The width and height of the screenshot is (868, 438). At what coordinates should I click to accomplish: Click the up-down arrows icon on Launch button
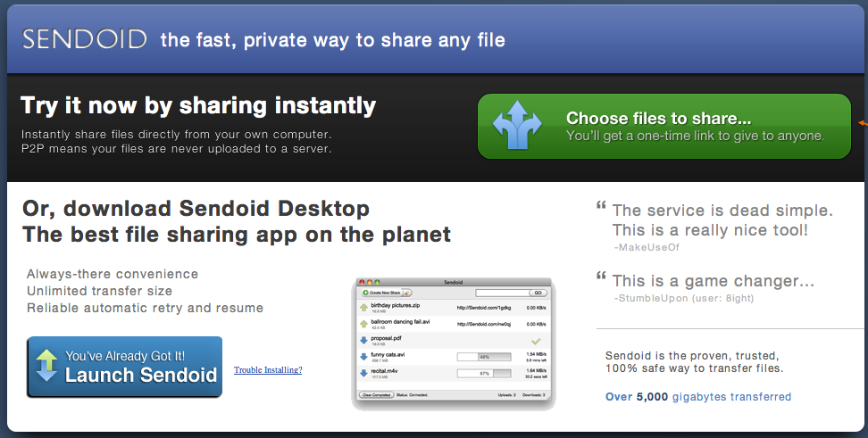pyautogui.click(x=46, y=367)
